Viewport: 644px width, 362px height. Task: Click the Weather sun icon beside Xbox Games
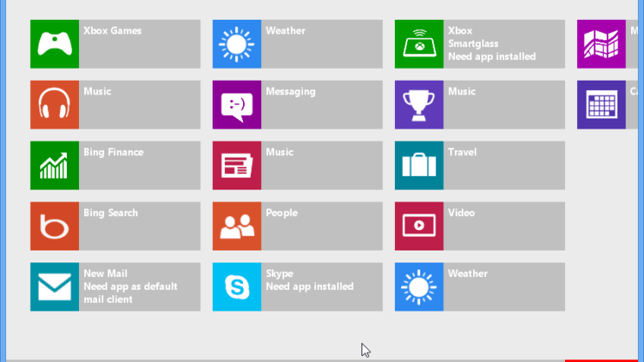click(237, 44)
